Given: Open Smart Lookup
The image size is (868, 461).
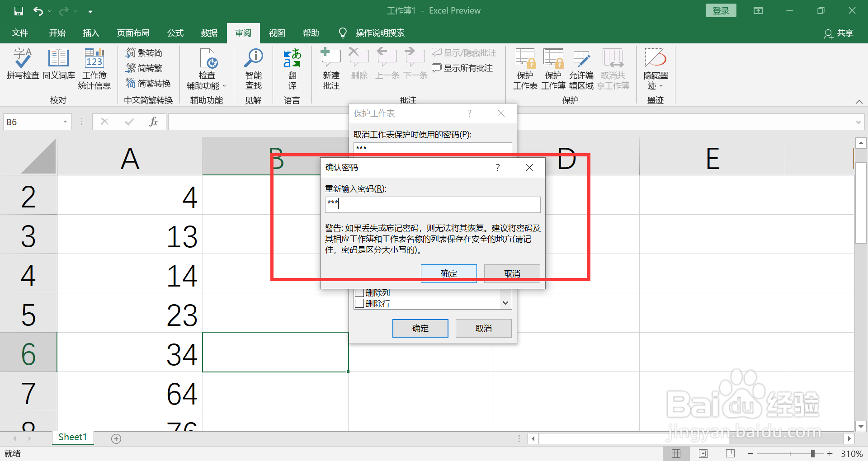Looking at the screenshot, I should tap(253, 69).
